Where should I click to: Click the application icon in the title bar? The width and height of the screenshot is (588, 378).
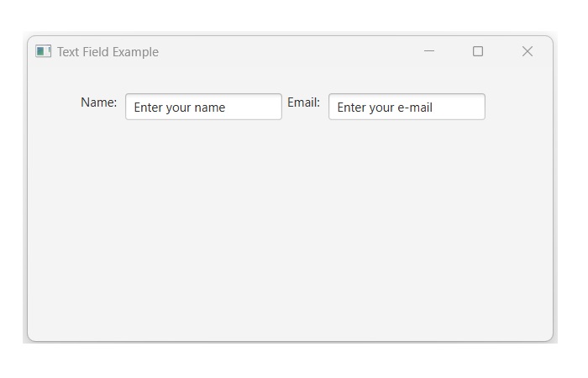pyautogui.click(x=43, y=51)
